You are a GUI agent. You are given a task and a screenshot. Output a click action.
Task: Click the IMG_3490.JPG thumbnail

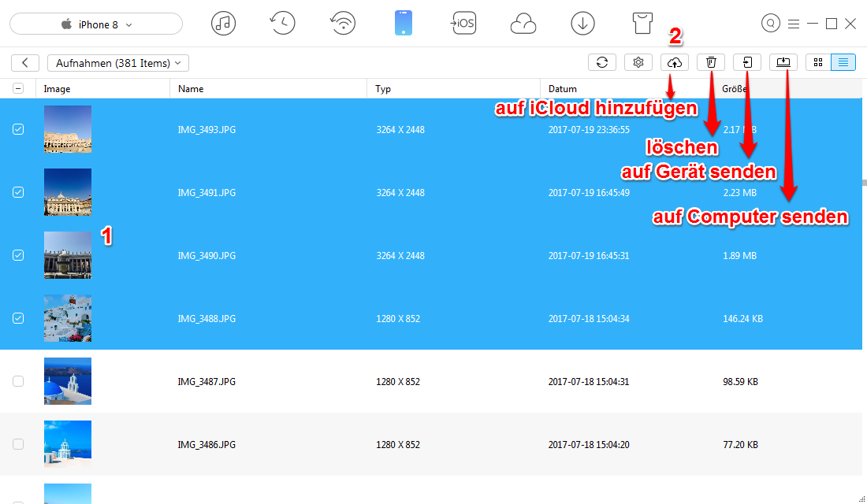68,255
